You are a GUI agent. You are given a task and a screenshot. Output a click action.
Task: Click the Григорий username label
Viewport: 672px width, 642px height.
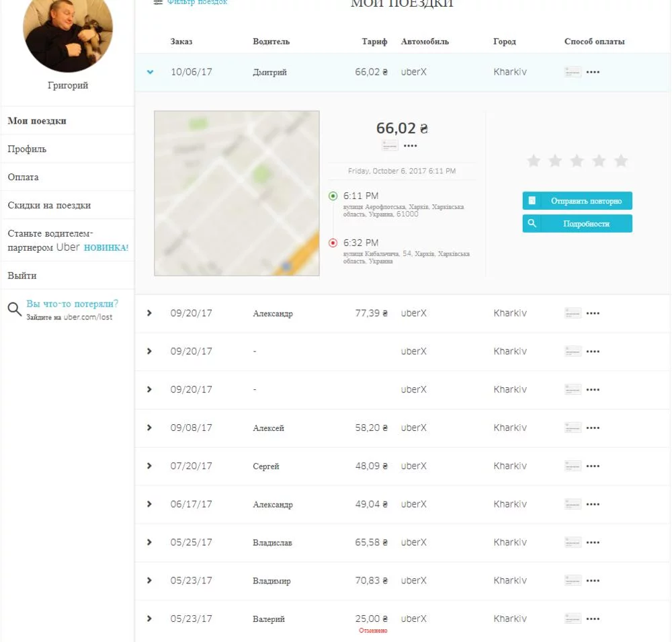[68, 85]
